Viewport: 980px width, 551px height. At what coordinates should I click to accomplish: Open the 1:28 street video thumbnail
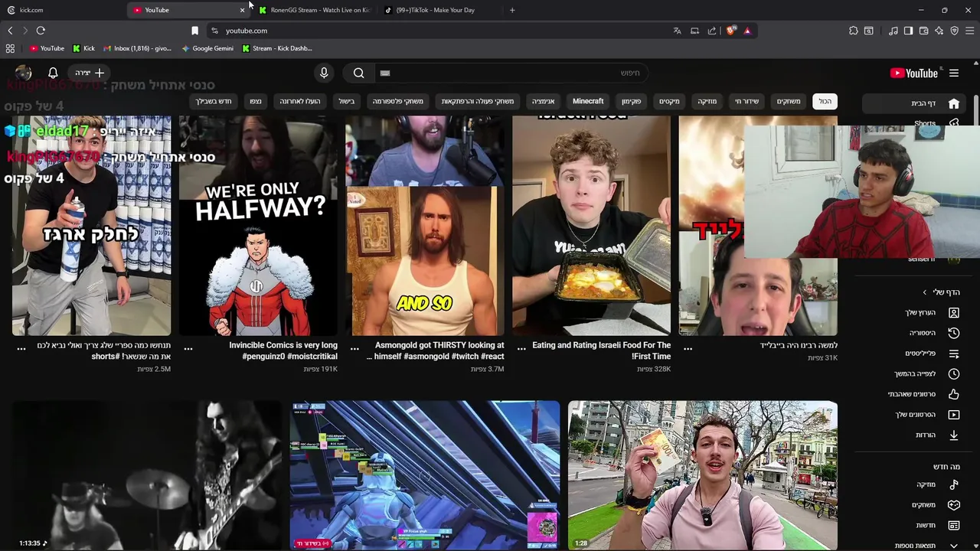(703, 475)
